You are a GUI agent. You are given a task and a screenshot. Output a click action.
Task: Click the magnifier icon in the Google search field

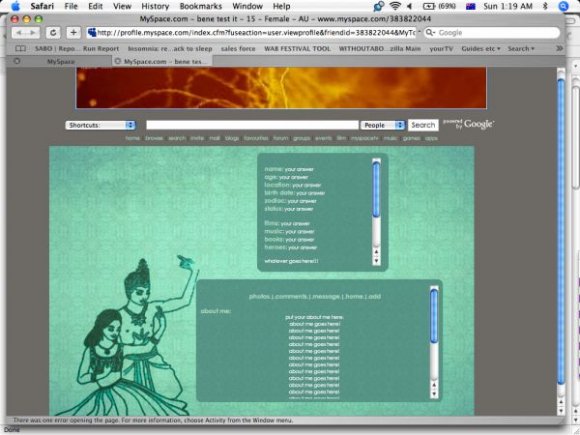[x=430, y=33]
